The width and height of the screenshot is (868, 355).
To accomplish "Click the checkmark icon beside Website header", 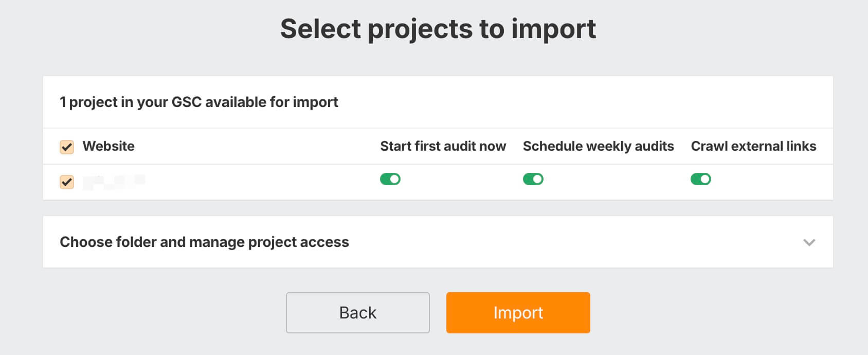I will pyautogui.click(x=67, y=147).
